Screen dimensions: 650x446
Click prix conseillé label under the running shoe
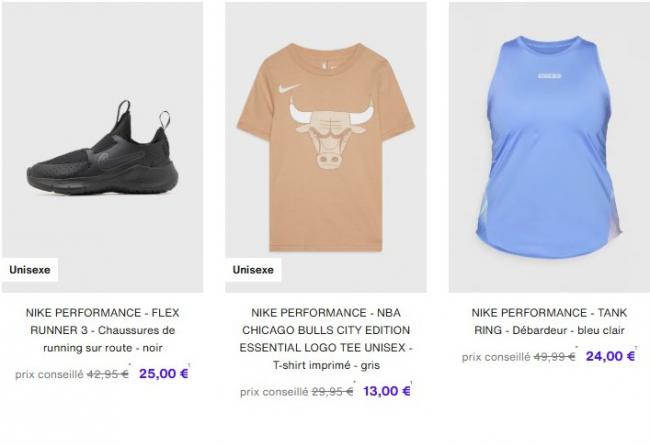click(x=49, y=374)
